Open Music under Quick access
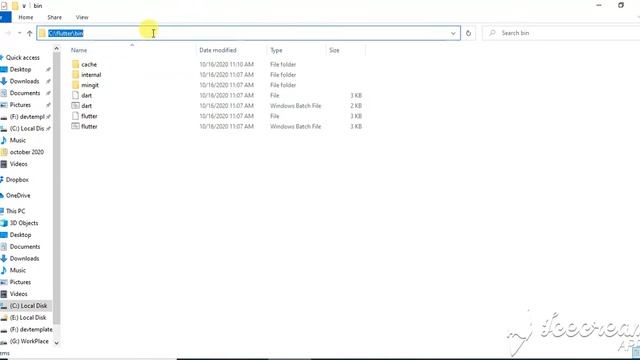Viewport: 640px width, 360px height. click(x=18, y=140)
